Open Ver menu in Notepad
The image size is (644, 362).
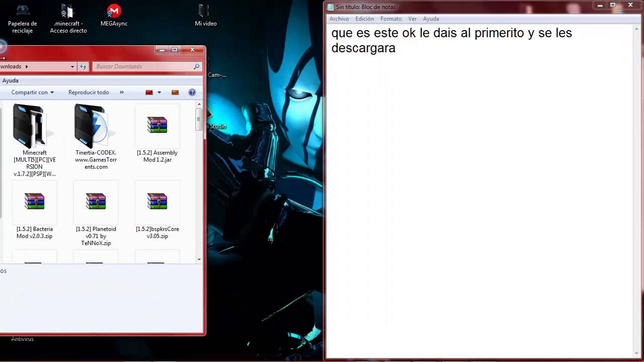point(412,19)
